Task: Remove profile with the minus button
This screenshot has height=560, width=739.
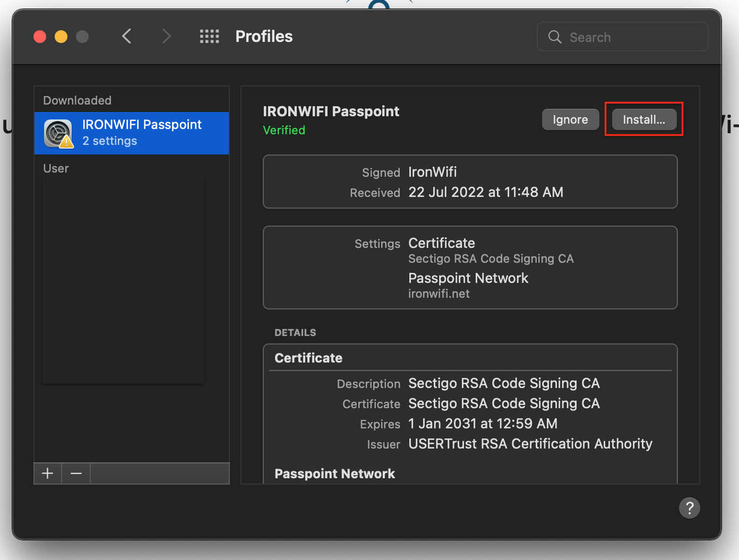Action: click(x=76, y=473)
